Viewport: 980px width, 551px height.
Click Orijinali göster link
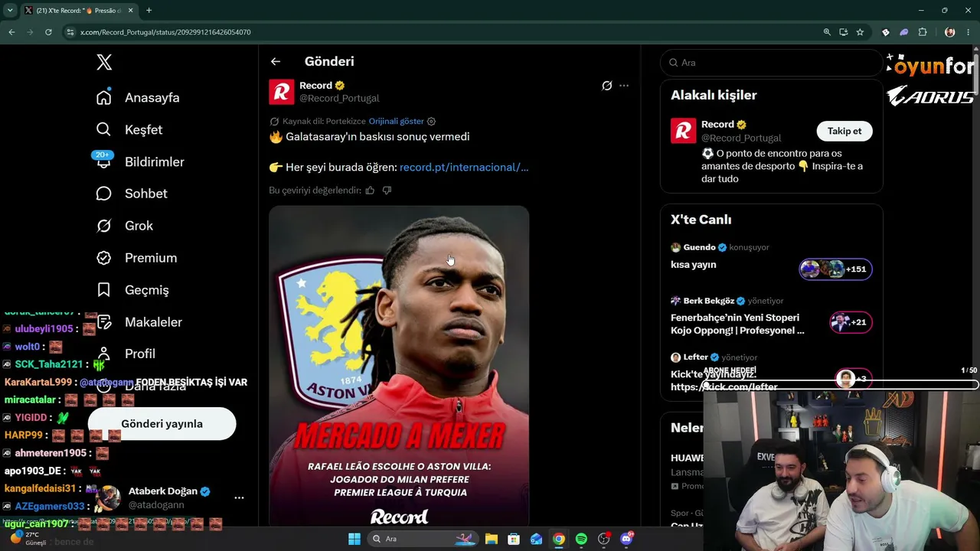pyautogui.click(x=396, y=121)
